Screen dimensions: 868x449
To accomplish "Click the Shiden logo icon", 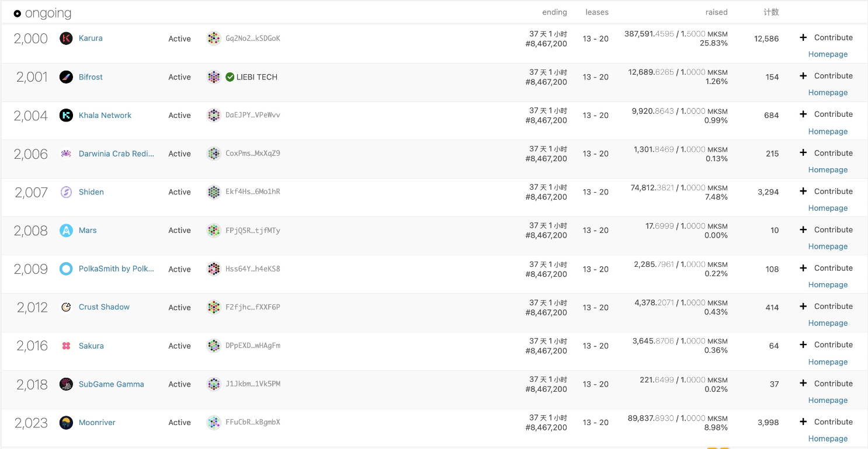I will point(66,192).
